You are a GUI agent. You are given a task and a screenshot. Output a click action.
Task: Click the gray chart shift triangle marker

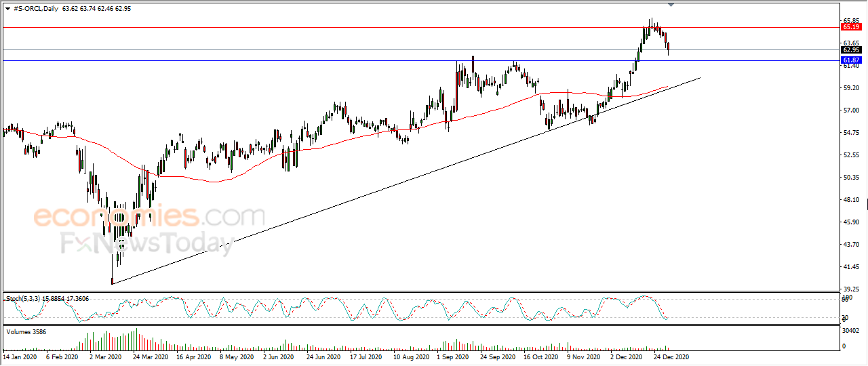coord(671,5)
